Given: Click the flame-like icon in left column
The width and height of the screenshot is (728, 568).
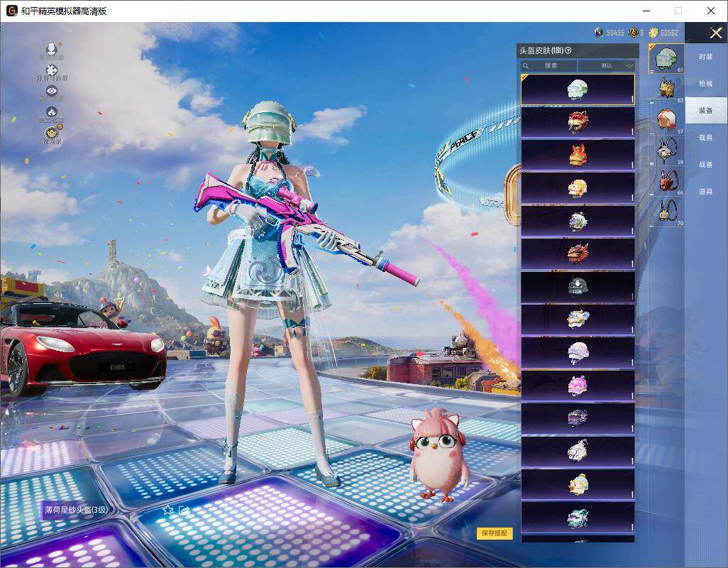Looking at the screenshot, I should (52, 112).
